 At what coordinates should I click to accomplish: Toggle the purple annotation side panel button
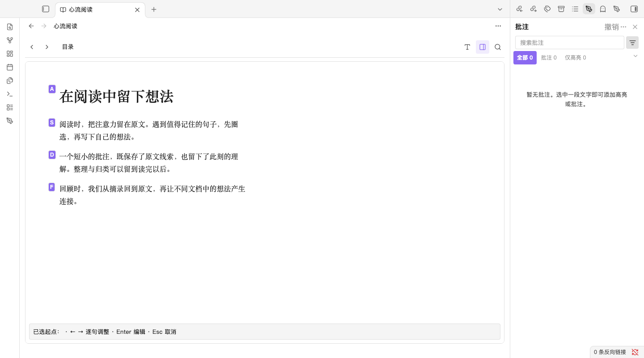pyautogui.click(x=483, y=47)
